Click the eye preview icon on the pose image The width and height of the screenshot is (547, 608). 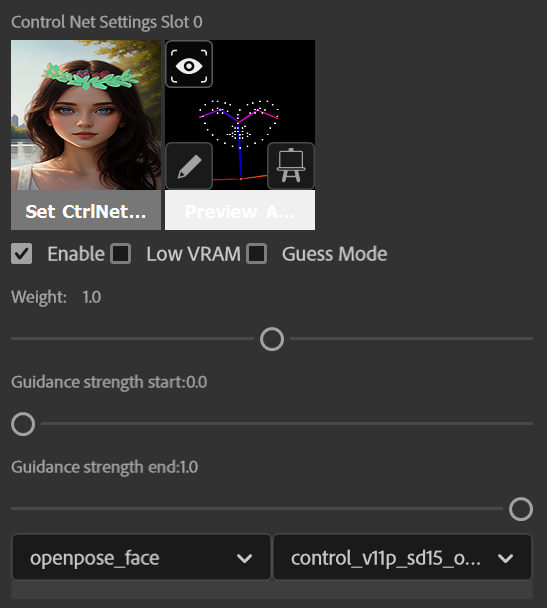click(189, 64)
